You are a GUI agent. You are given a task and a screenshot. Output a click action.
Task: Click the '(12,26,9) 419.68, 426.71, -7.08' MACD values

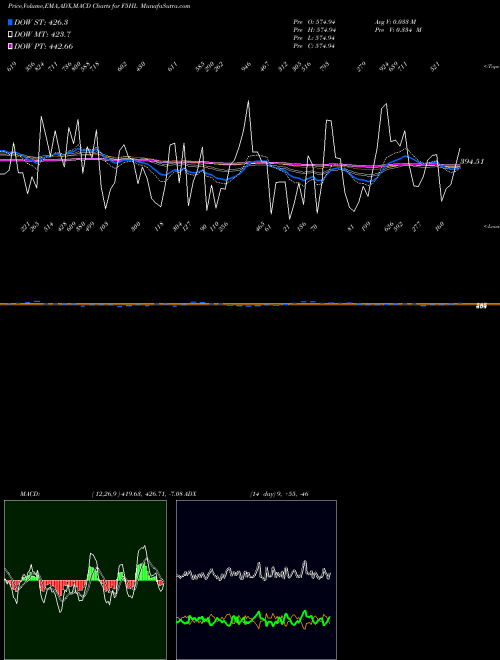[x=138, y=494]
